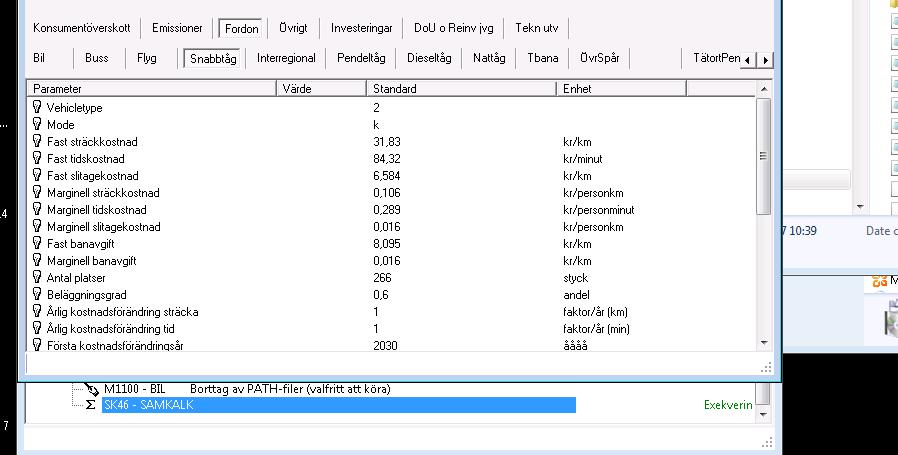Screen dimensions: 898x455
Task: Click the Fast slitagekostnad value 6,584
Action: 387,176
